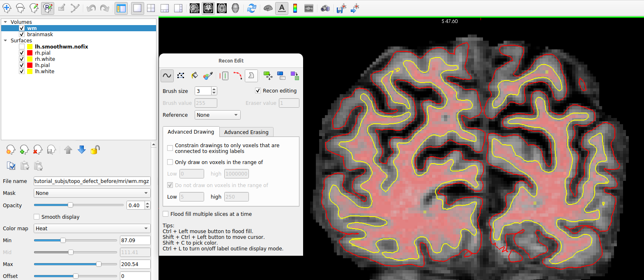The width and height of the screenshot is (644, 280).
Task: Move the layer down with the blue arrow
Action: coord(82,150)
